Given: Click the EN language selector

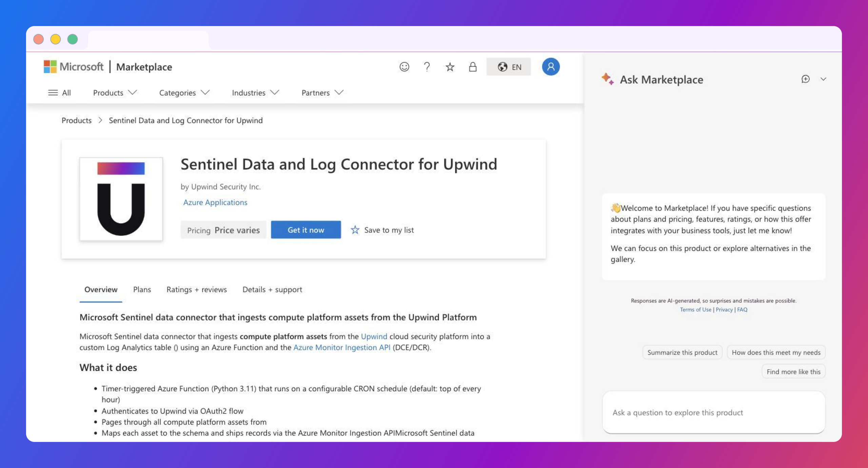Looking at the screenshot, I should click(x=509, y=67).
